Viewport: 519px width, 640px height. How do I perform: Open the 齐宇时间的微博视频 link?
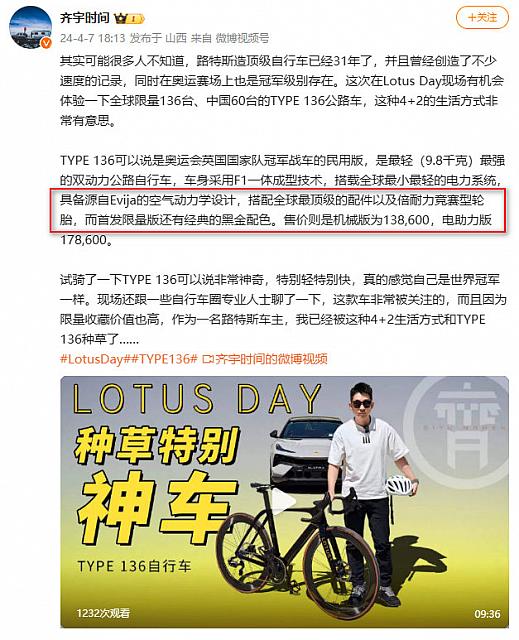271,359
